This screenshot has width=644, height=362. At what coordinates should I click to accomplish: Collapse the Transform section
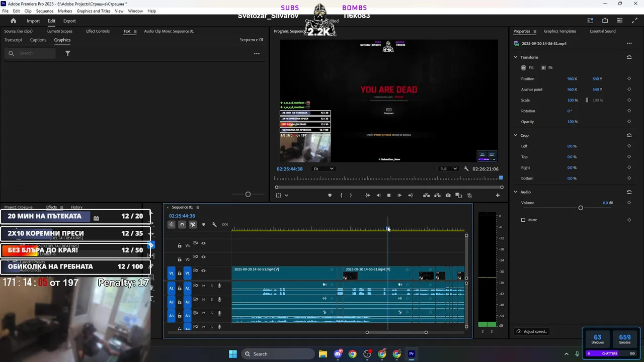(x=515, y=57)
